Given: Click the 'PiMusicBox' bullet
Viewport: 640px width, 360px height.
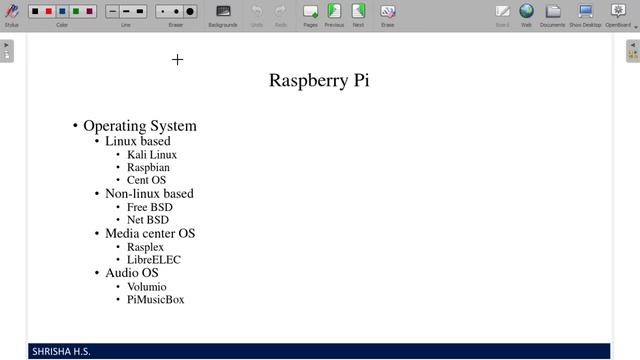Looking at the screenshot, I should 156,300.
